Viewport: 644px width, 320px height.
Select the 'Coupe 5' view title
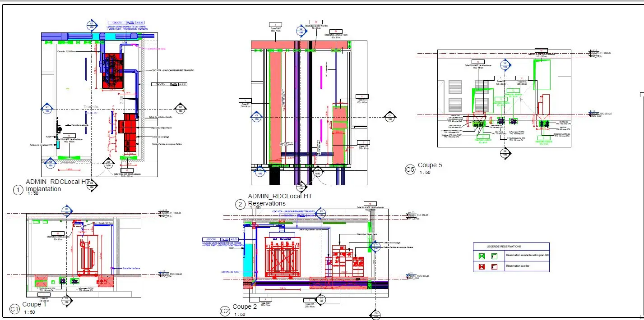tap(430, 165)
